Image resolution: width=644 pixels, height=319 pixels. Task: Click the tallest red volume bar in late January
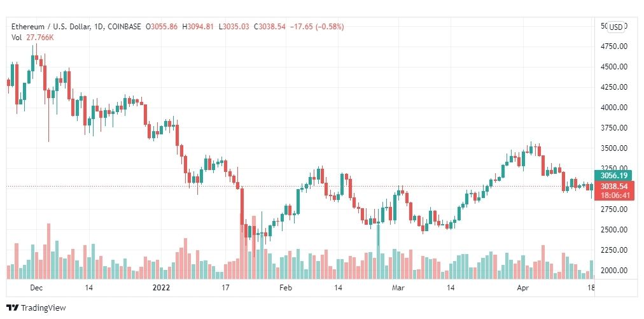tap(242, 246)
